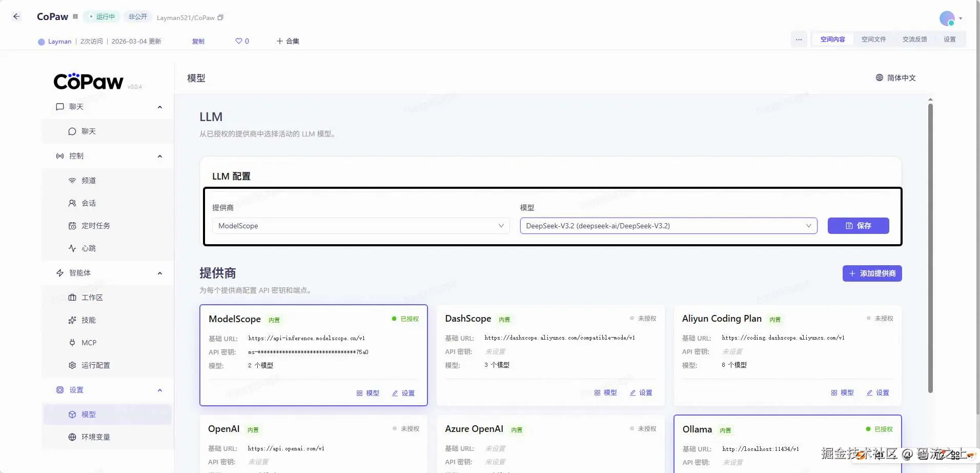The width and height of the screenshot is (980, 473).
Task: Go back using the top-left arrow
Action: click(16, 16)
